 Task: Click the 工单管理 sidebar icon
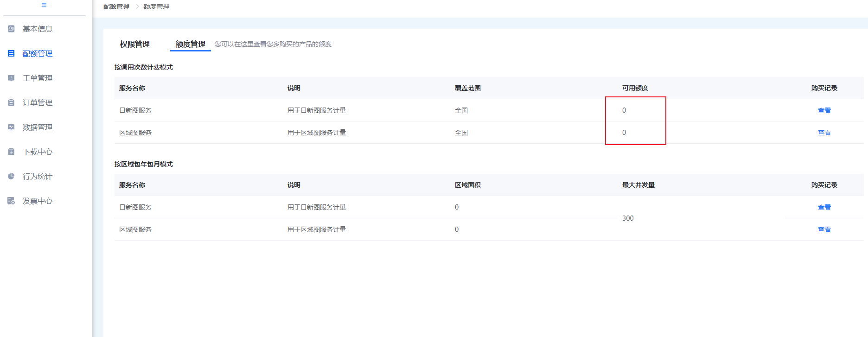pos(11,78)
